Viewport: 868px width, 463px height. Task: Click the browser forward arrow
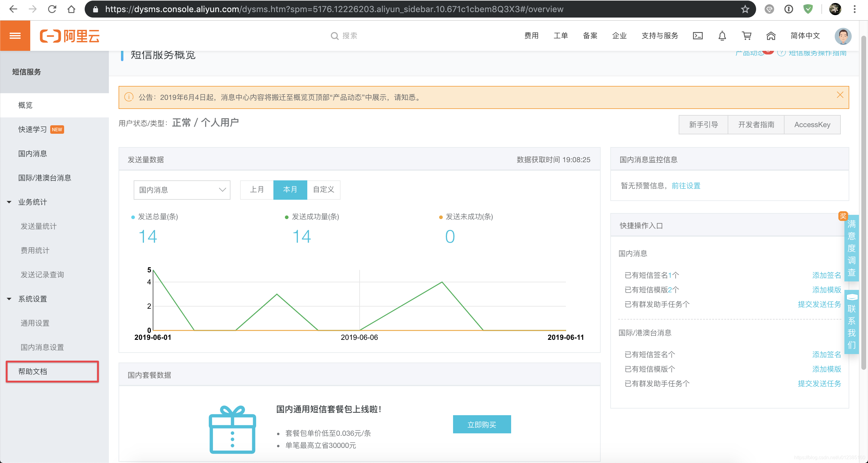coord(33,9)
